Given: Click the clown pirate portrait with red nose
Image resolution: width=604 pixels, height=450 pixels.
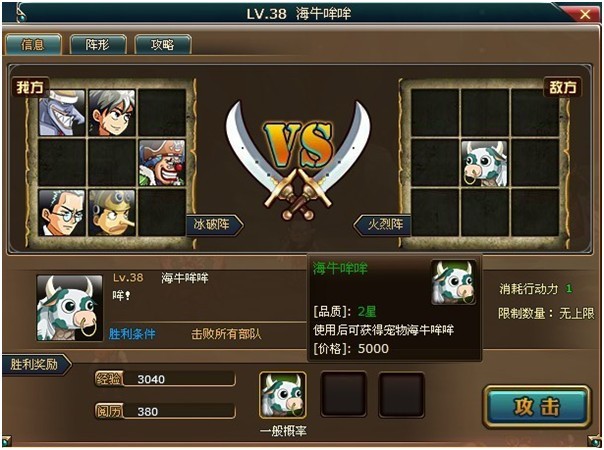Looking at the screenshot, I should (x=162, y=163).
